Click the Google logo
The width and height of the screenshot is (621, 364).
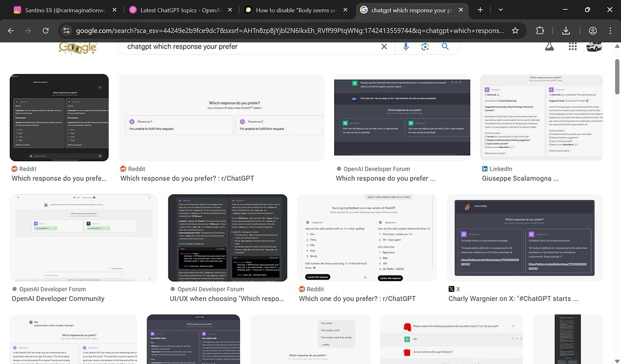coord(78,48)
